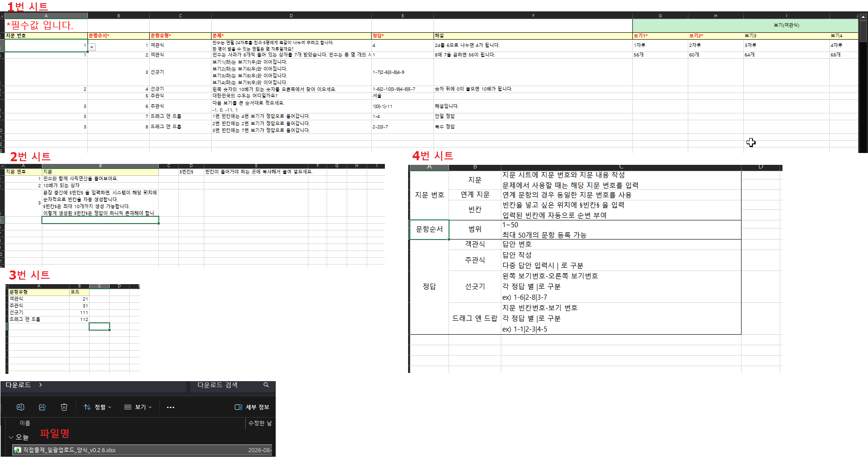Click the cell 10배가 되는 상자 in sheet 2

(x=100, y=185)
